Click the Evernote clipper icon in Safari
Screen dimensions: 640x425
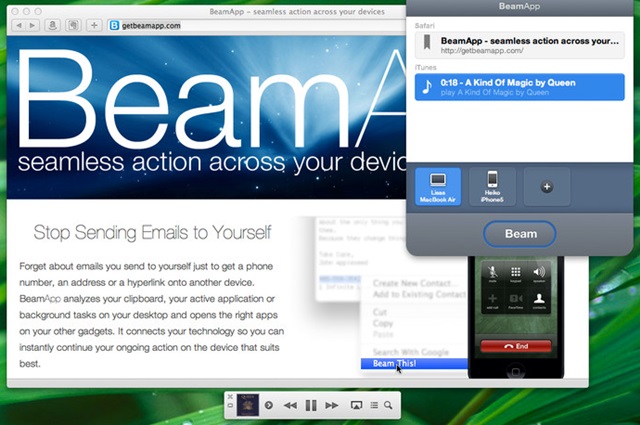coord(73,25)
